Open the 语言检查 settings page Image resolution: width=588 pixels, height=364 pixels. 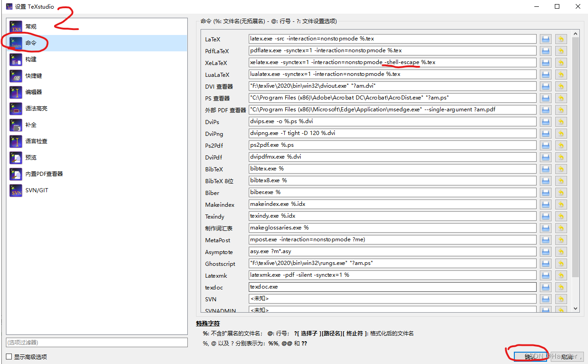pyautogui.click(x=96, y=141)
